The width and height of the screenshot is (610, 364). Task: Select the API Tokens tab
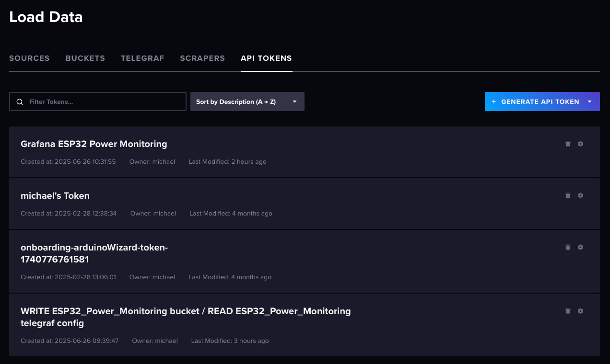266,58
